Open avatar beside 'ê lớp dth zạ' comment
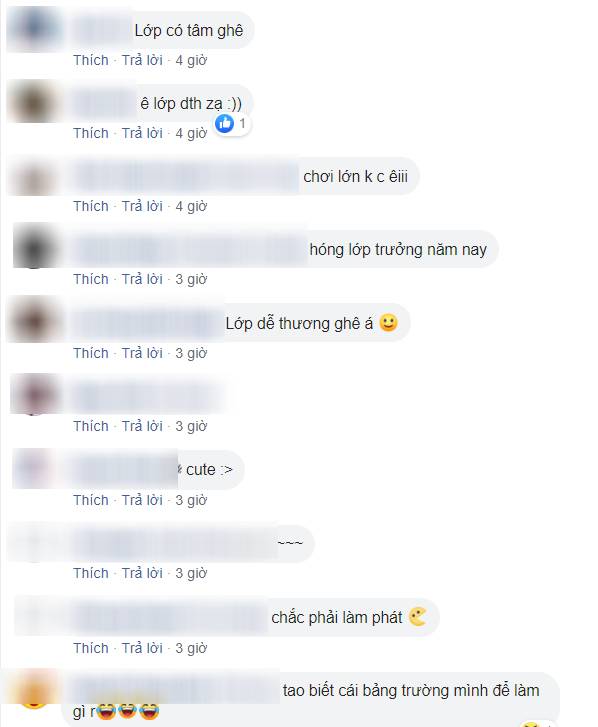The image size is (598, 727). (x=35, y=102)
